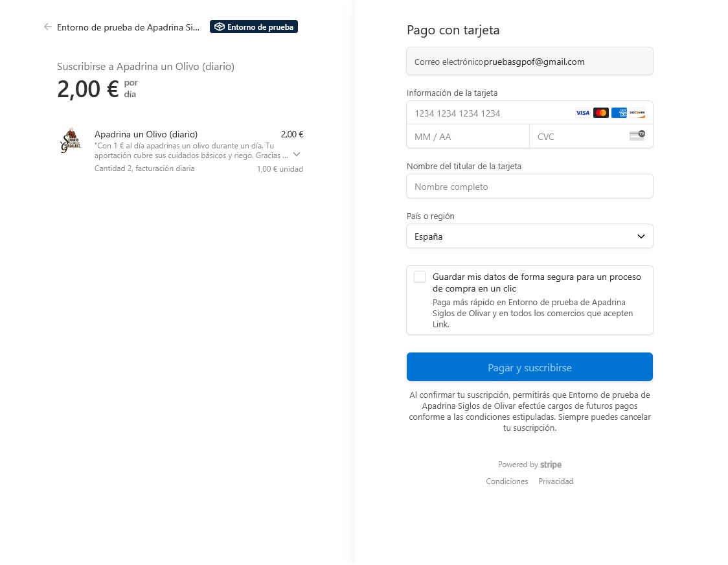
Task: Click the American Express logo
Action: [619, 113]
